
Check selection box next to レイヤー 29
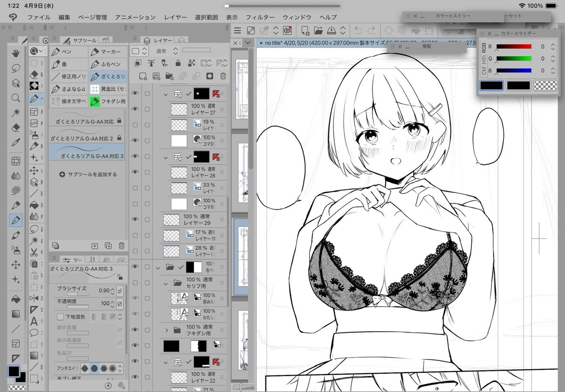(147, 219)
